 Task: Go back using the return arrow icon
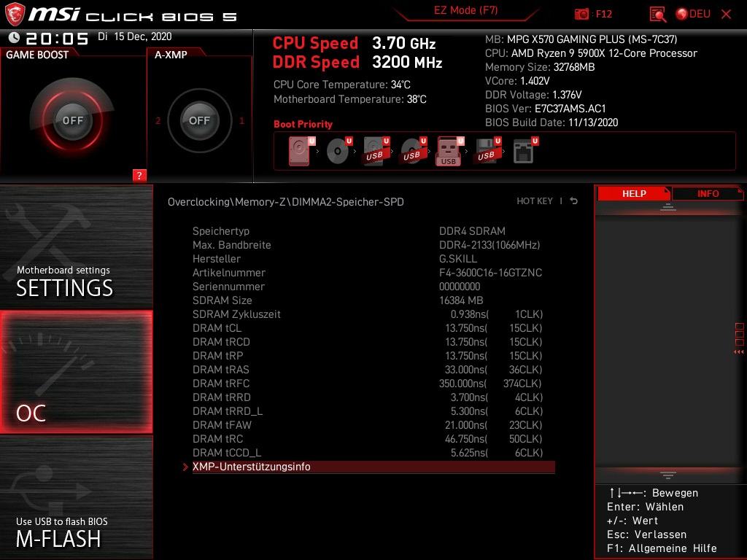(573, 201)
